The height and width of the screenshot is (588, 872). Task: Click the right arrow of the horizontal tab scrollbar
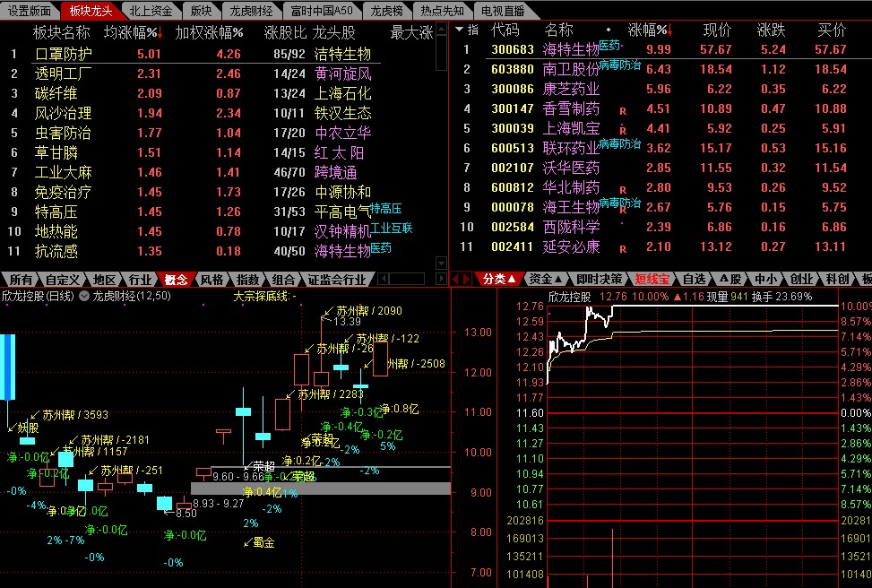click(442, 279)
